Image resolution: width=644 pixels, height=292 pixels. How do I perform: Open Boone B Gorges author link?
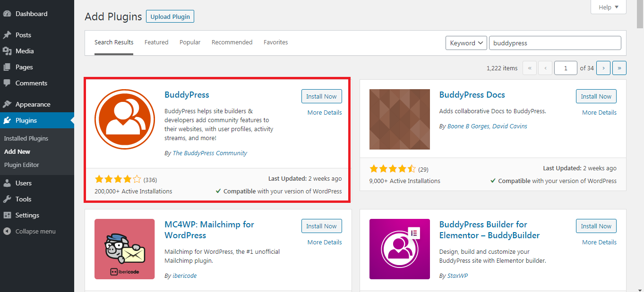(467, 126)
